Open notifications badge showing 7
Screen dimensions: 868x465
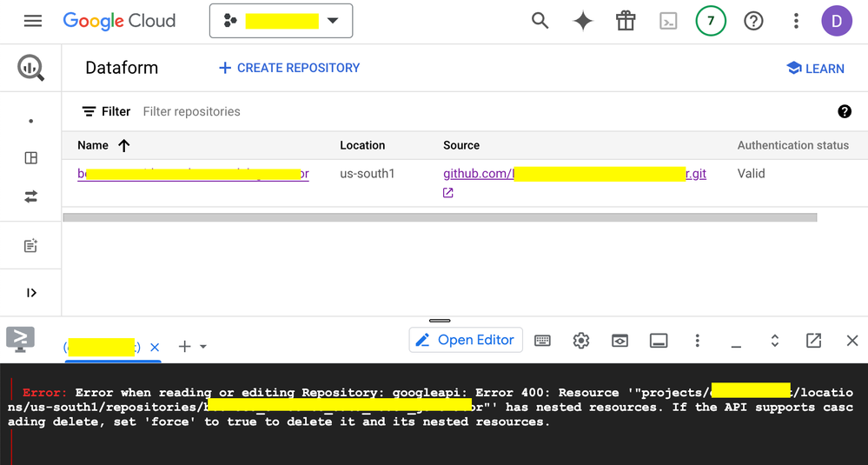pyautogui.click(x=711, y=21)
